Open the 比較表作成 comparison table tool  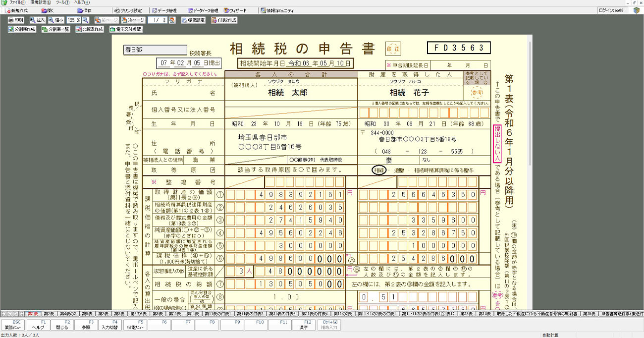tap(89, 29)
